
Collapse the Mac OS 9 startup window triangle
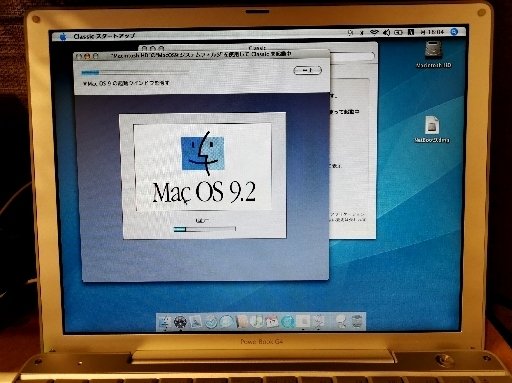pyautogui.click(x=84, y=83)
